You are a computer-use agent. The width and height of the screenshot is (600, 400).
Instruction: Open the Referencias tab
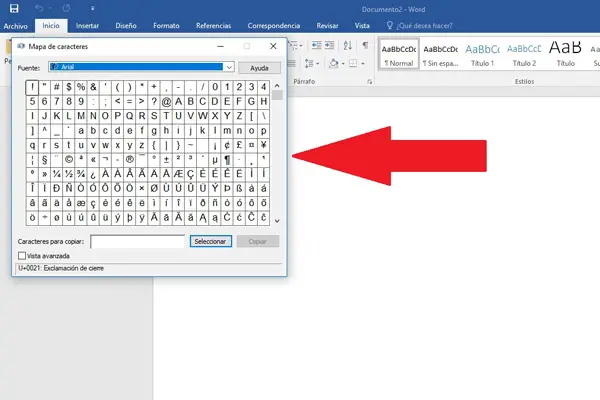pyautogui.click(x=214, y=26)
